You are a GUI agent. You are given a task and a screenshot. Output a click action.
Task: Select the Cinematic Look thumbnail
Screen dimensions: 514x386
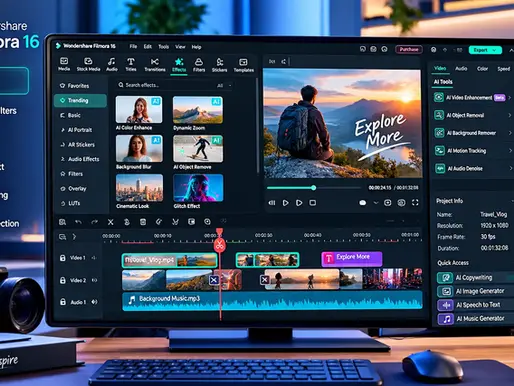(x=139, y=188)
